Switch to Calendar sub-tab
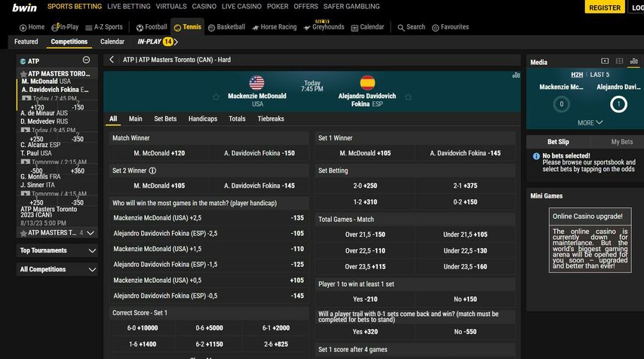 pos(112,41)
